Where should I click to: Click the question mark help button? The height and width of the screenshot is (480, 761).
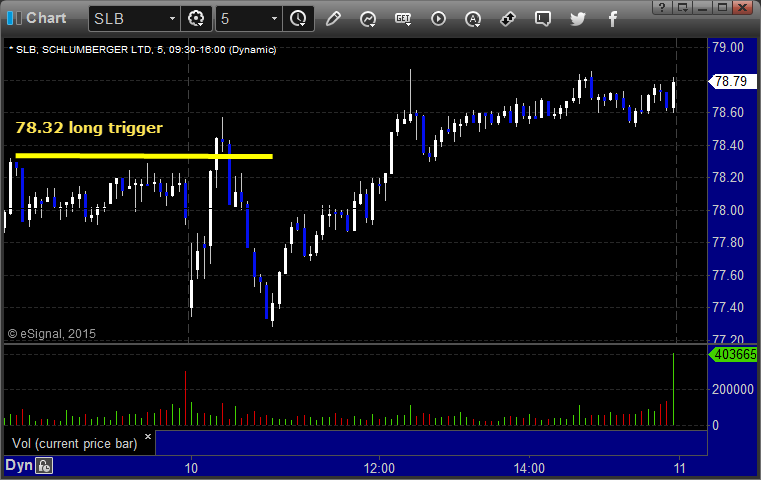click(x=662, y=7)
